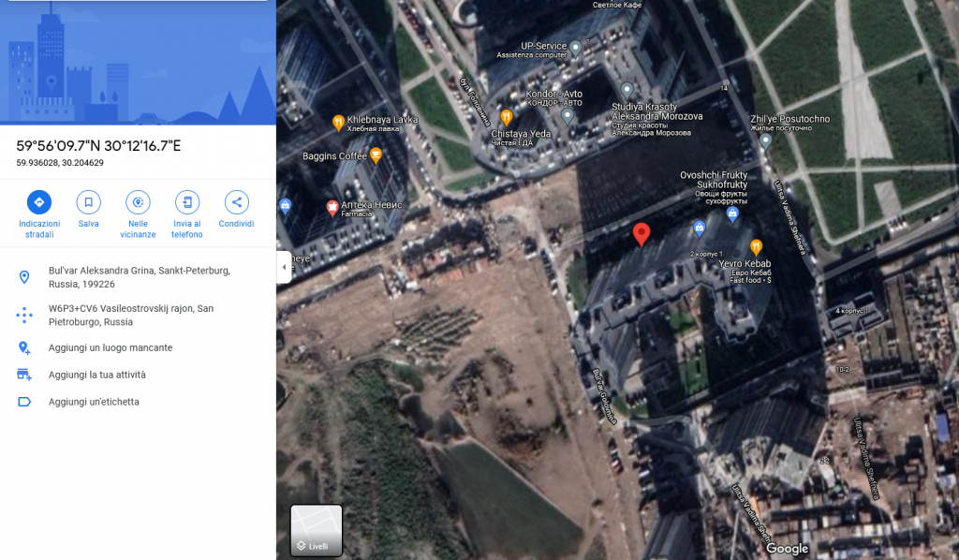Screen dimensions: 959x560
Task: Click Aggiungi un'etichetta
Action: click(95, 402)
